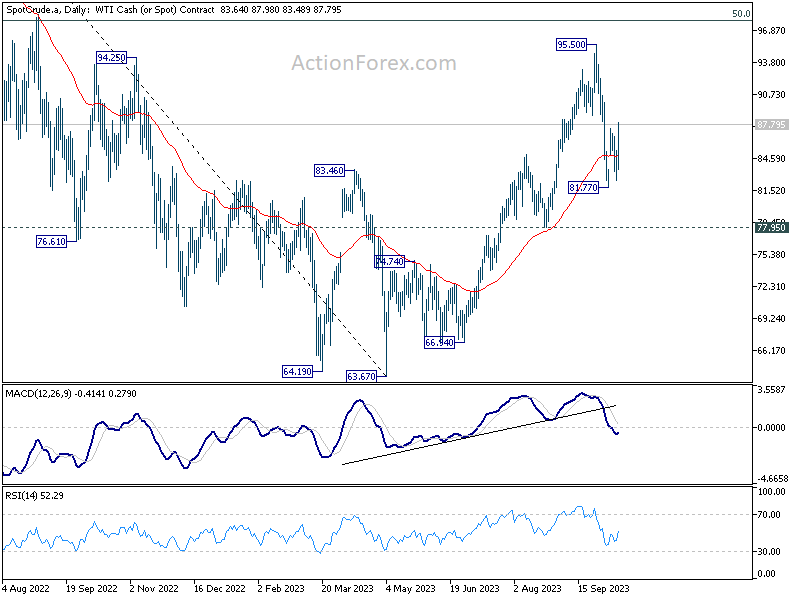Click the 16 Dec 2022 date label
800x600 pixels.
pos(219,588)
